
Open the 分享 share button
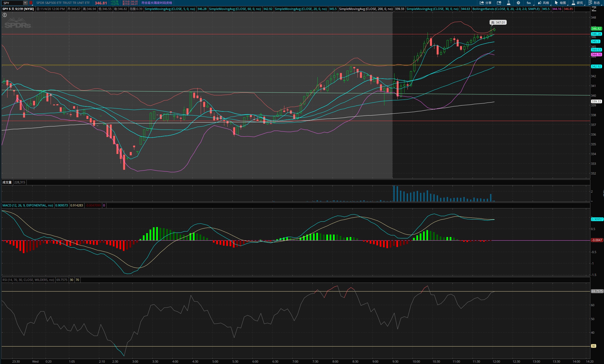coord(485,3)
